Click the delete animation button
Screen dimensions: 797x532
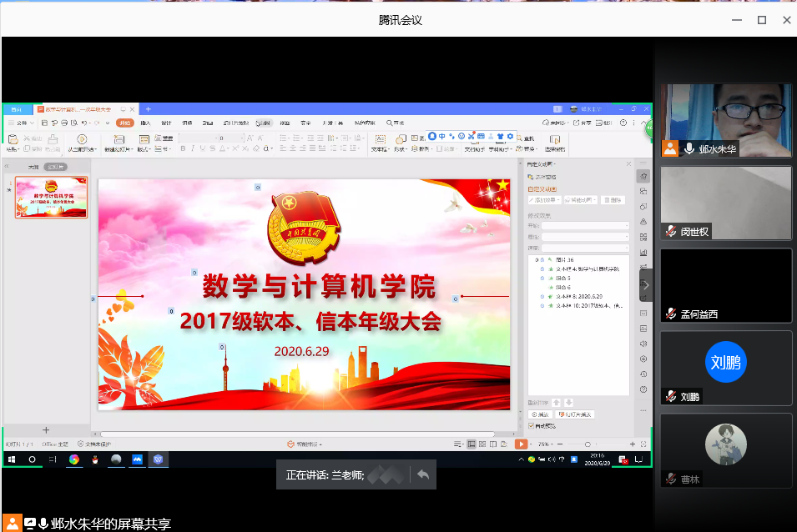613,200
